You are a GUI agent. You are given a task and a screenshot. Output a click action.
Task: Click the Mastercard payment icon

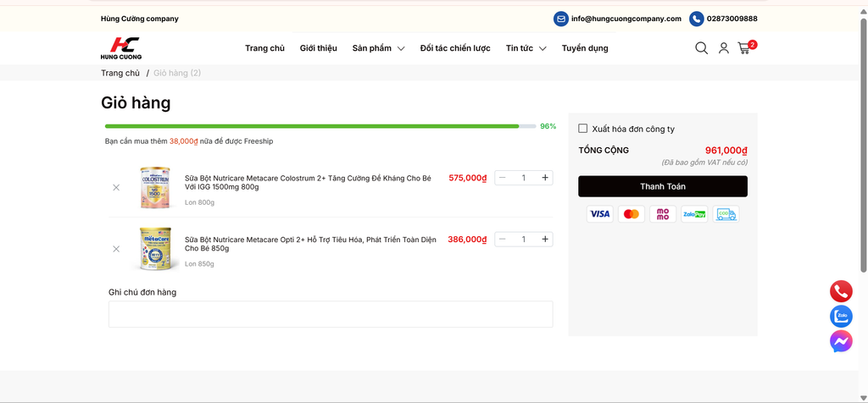pyautogui.click(x=631, y=214)
